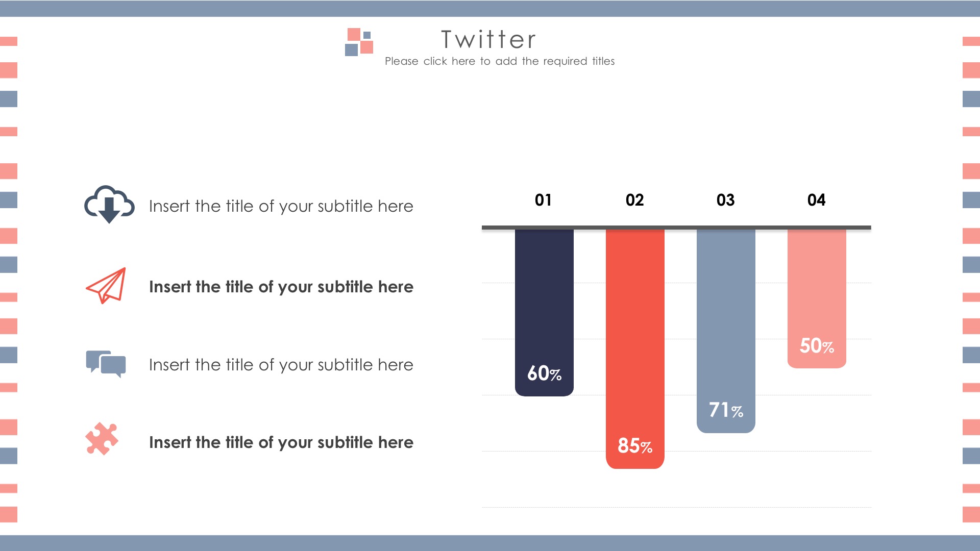Select the Twitter title text
Image resolution: width=980 pixels, height=551 pixels.
[488, 40]
